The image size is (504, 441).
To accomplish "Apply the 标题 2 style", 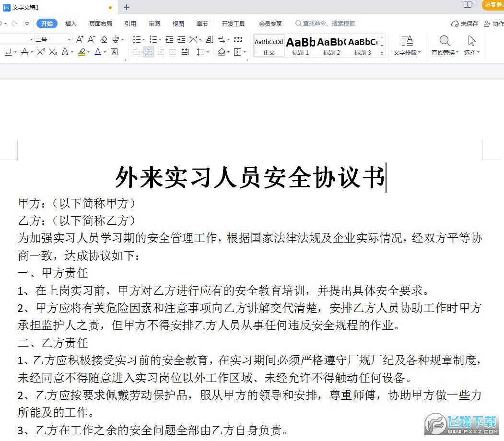I will click(331, 46).
